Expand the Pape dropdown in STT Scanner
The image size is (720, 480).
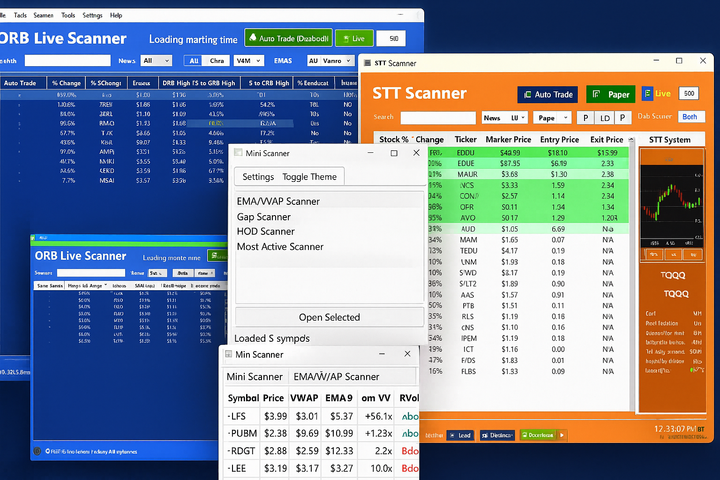coord(552,118)
